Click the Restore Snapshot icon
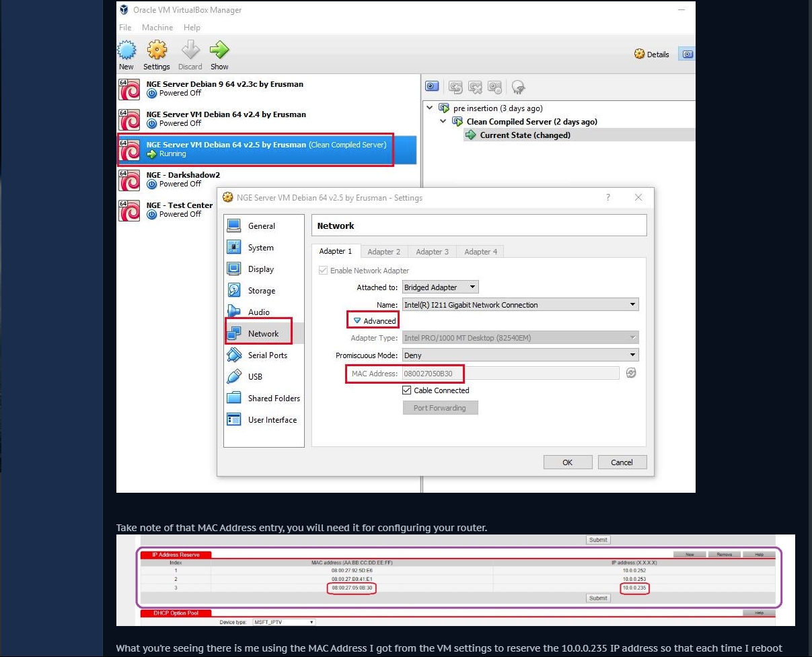812x657 pixels. 455,87
